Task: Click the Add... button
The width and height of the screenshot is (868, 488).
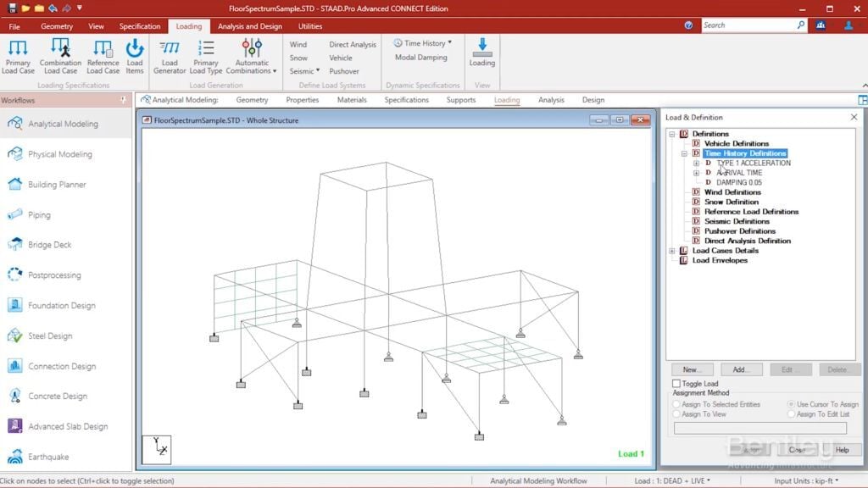Action: pos(741,369)
